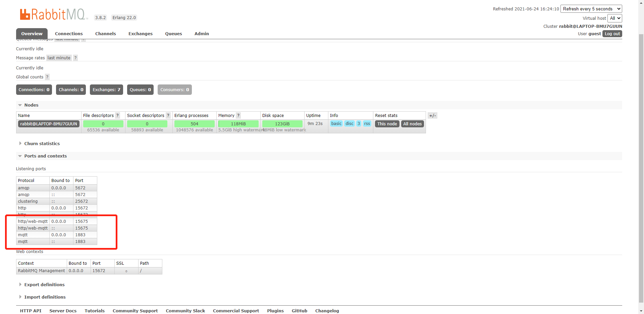The width and height of the screenshot is (644, 314).
Task: Open Connections: 0 count button
Action: 34,90
